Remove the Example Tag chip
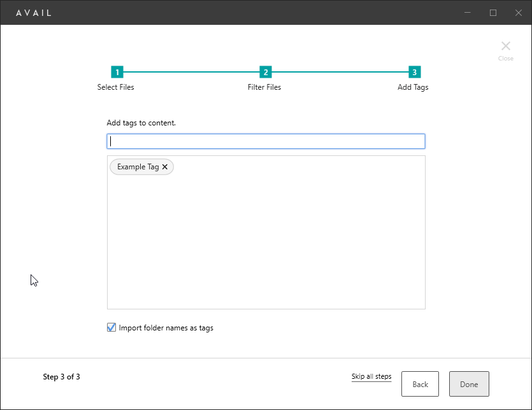The height and width of the screenshot is (410, 532). tap(165, 167)
